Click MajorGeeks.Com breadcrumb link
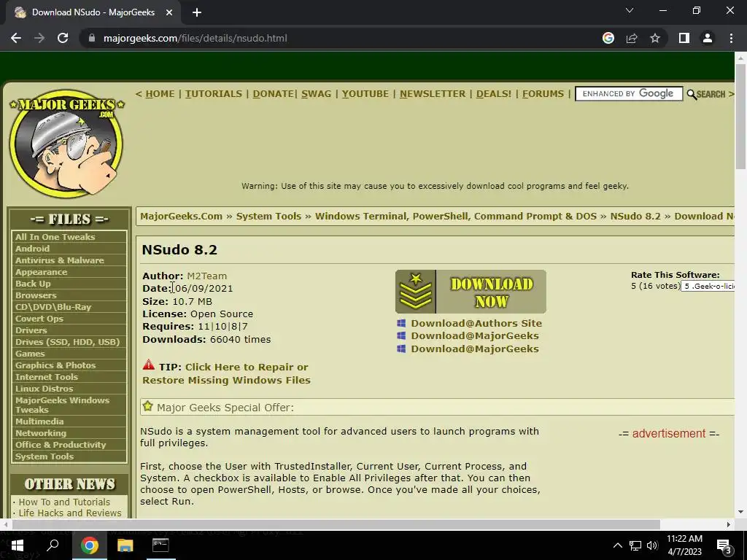 click(x=182, y=216)
